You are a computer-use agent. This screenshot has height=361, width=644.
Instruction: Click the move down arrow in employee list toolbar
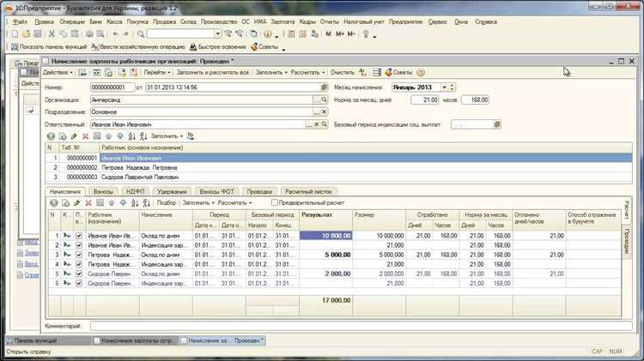click(x=119, y=135)
